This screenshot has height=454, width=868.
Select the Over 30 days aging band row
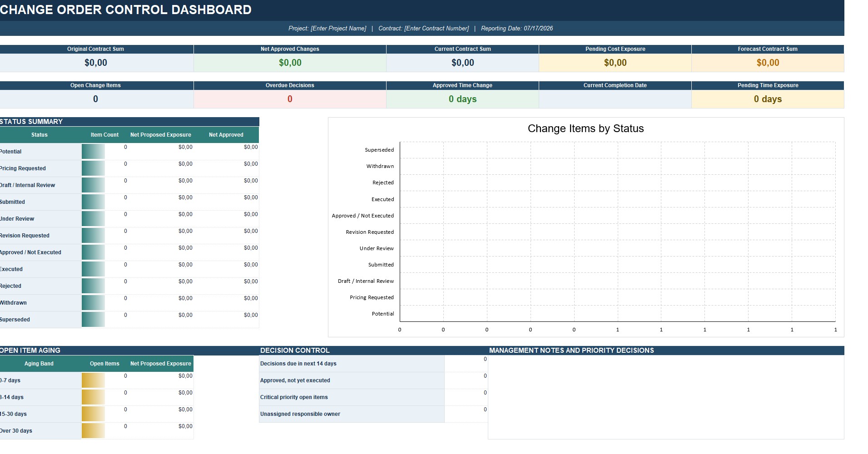pyautogui.click(x=40, y=431)
